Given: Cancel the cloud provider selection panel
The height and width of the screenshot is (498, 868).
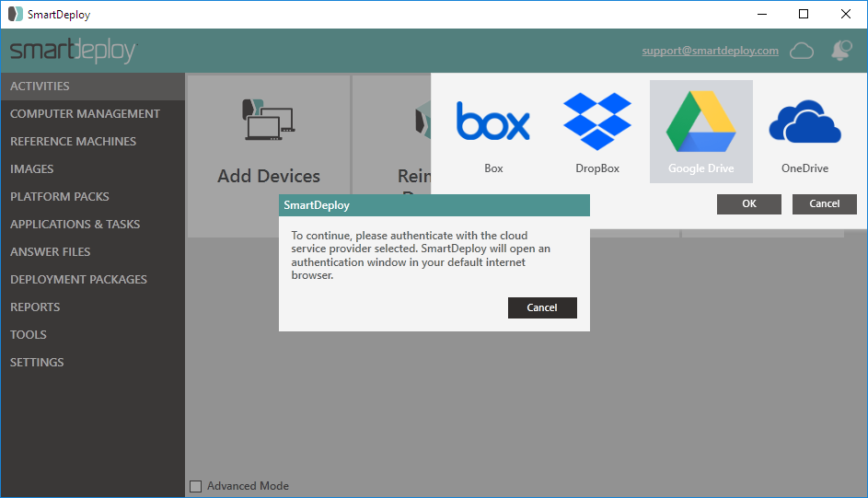Looking at the screenshot, I should [x=824, y=204].
